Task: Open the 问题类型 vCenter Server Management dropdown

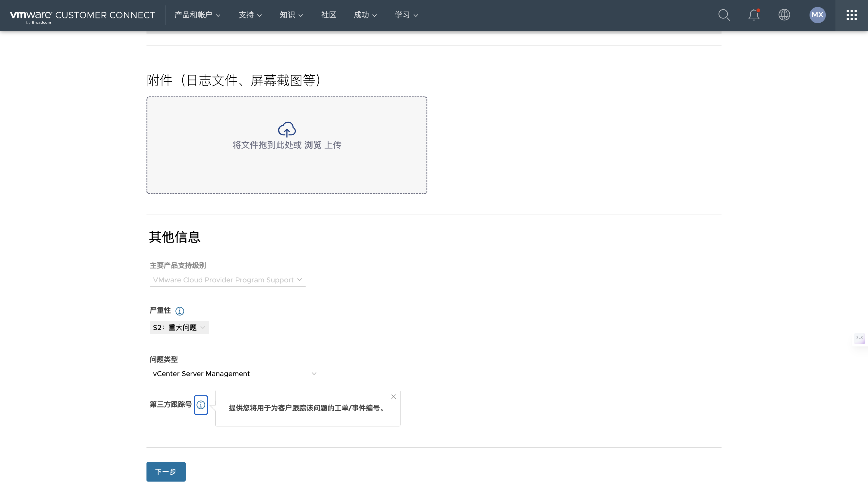Action: pyautogui.click(x=234, y=374)
